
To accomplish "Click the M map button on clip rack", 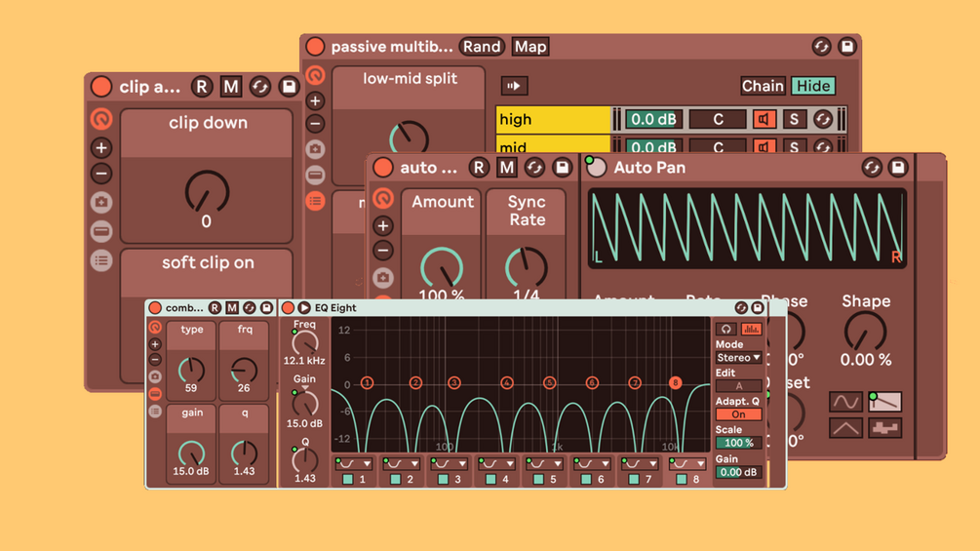I will [231, 87].
